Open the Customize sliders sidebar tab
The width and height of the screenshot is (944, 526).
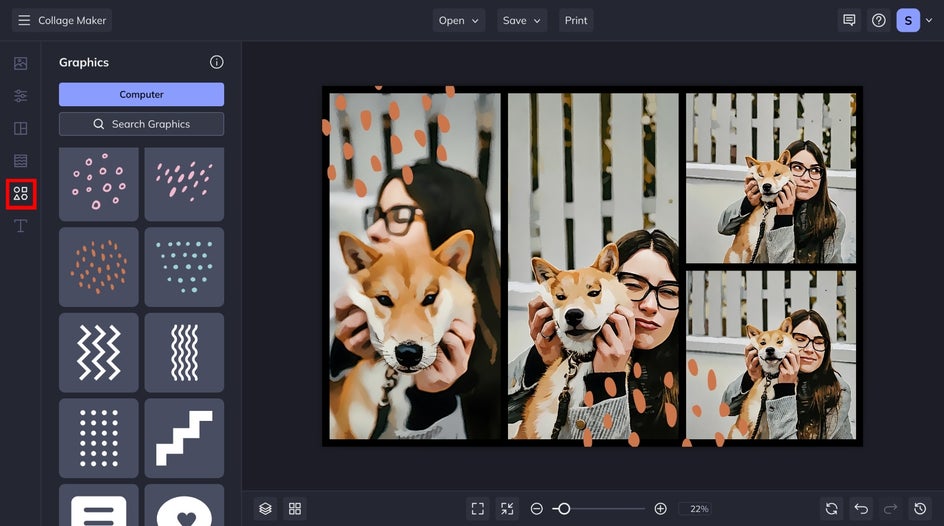(20, 96)
